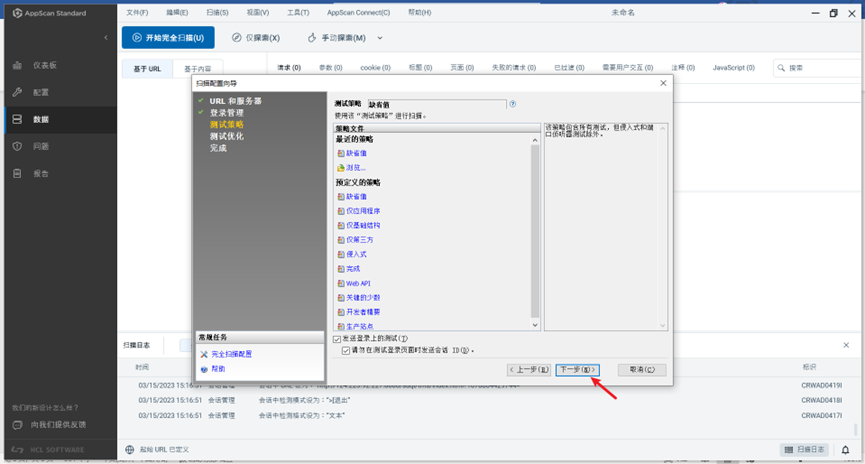Go to URL 和服务器 wizard step
Screen dimensions: 865x464
tap(236, 101)
